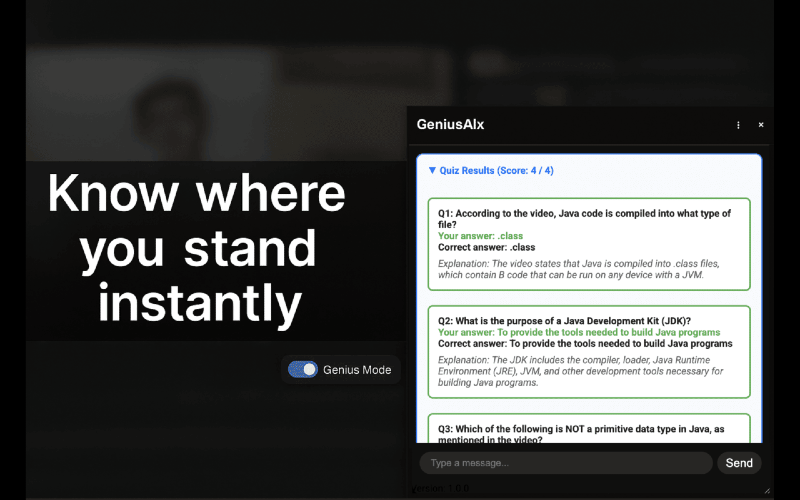The height and width of the screenshot is (500, 800).
Task: Click the Q1 explanation about .class files
Action: pyautogui.click(x=579, y=269)
